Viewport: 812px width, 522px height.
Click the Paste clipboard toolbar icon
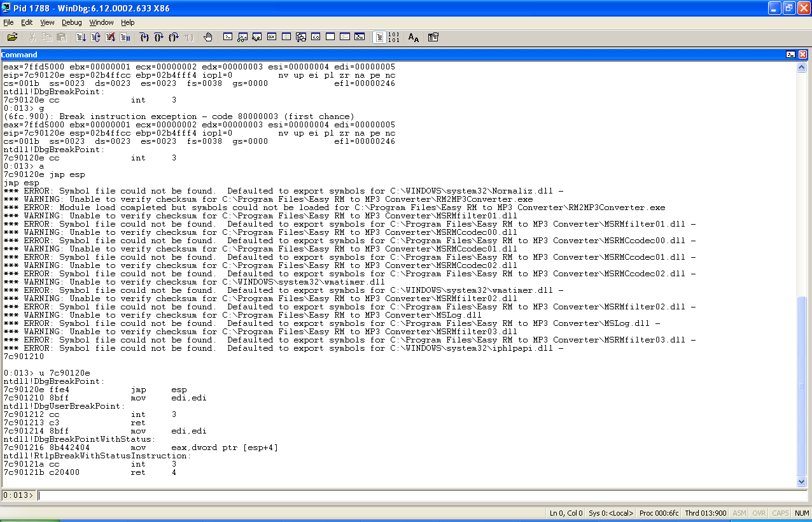click(62, 38)
